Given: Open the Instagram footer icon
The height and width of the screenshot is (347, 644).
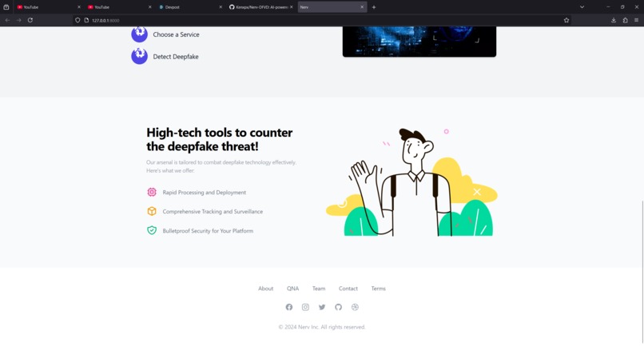Looking at the screenshot, I should (x=305, y=307).
